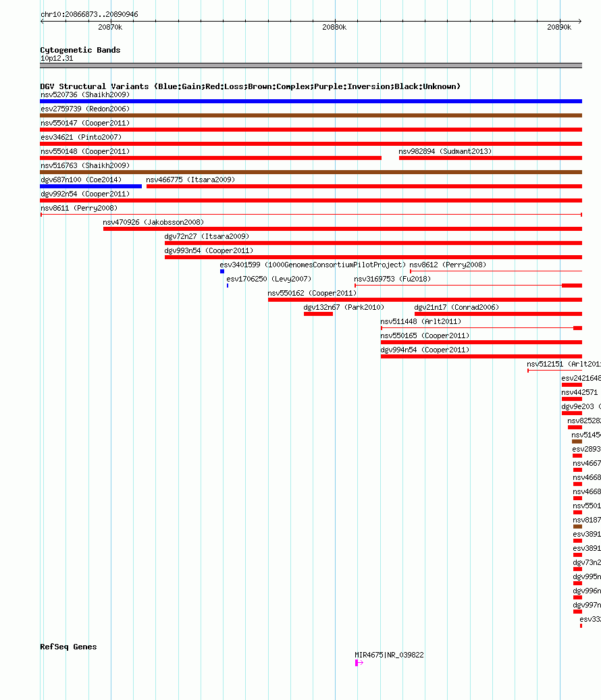Image resolution: width=601 pixels, height=700 pixels.
Task: Click red block under esv2421648 label
Action: point(571,385)
